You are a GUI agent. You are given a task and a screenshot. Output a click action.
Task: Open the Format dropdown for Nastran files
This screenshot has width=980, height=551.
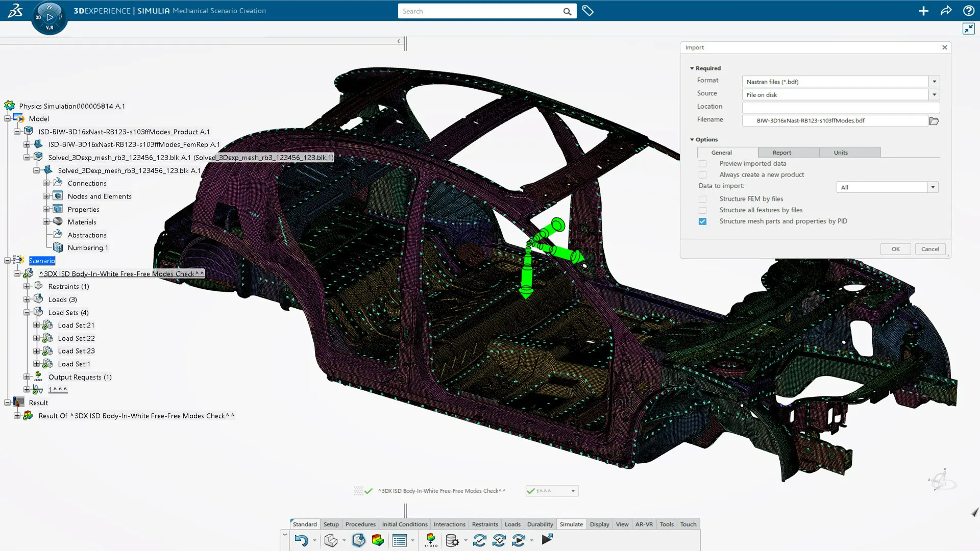click(x=934, y=82)
